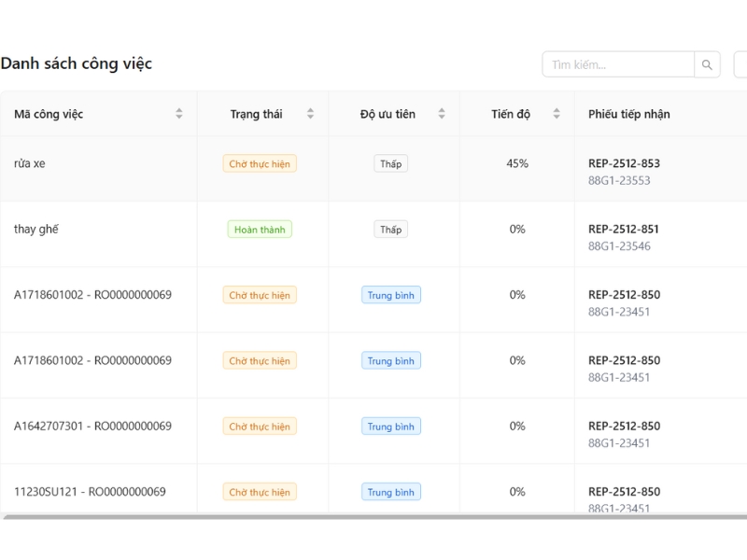Viewport: 747px width, 560px height.
Task: Open receipt REP-2512-851
Action: [624, 229]
